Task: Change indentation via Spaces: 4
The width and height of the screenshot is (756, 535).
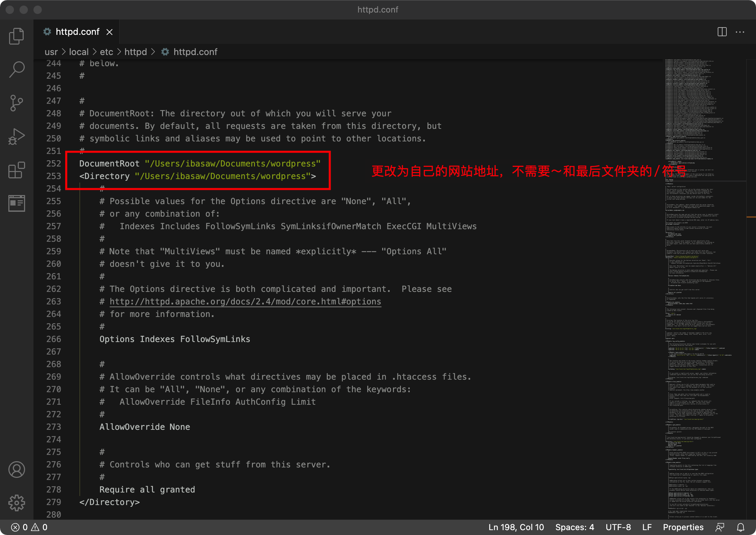Action: (574, 527)
